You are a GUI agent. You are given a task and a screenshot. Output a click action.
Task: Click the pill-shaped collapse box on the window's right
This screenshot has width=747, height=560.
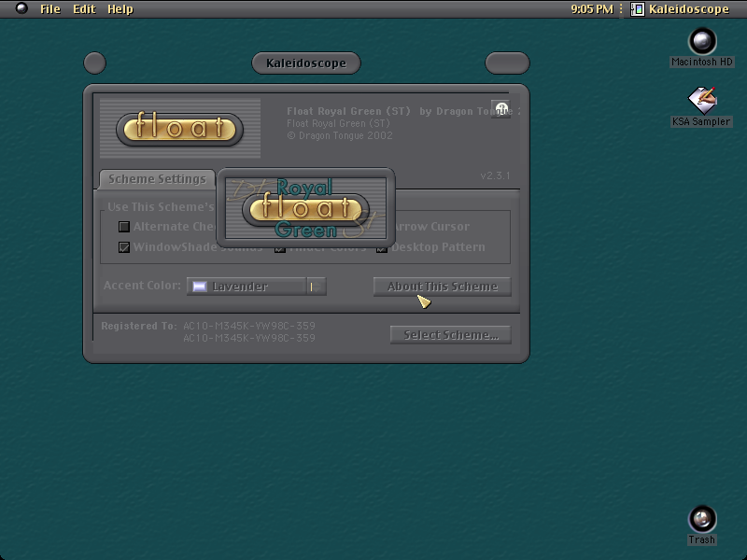point(507,63)
